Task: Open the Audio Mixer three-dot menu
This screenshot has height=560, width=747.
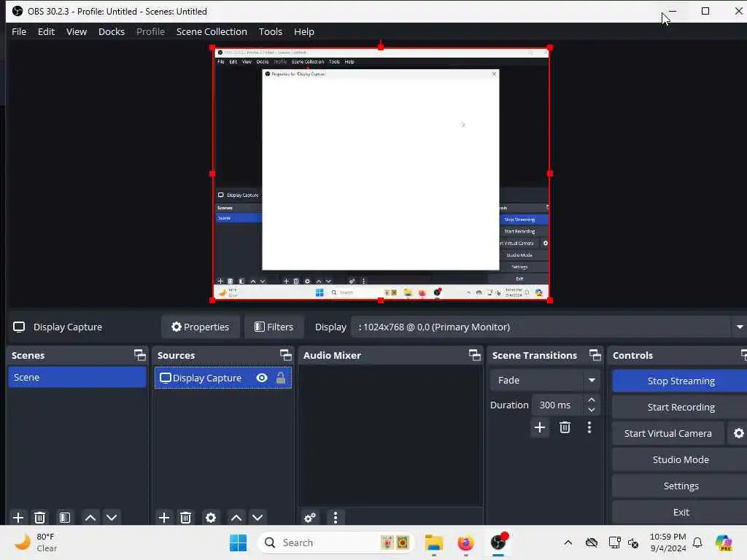Action: coord(336,518)
